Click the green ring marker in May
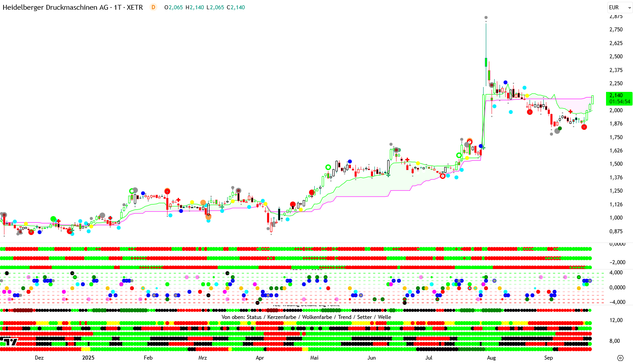 328,167
